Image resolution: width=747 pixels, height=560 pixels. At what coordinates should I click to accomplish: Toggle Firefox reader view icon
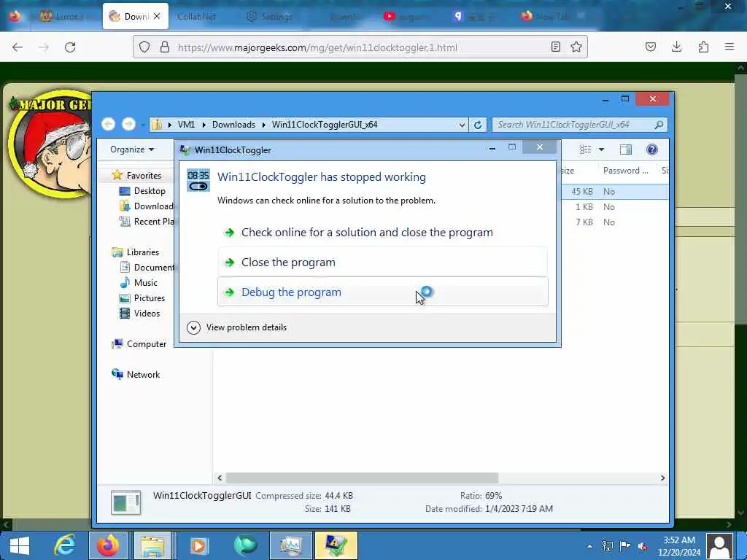point(555,47)
